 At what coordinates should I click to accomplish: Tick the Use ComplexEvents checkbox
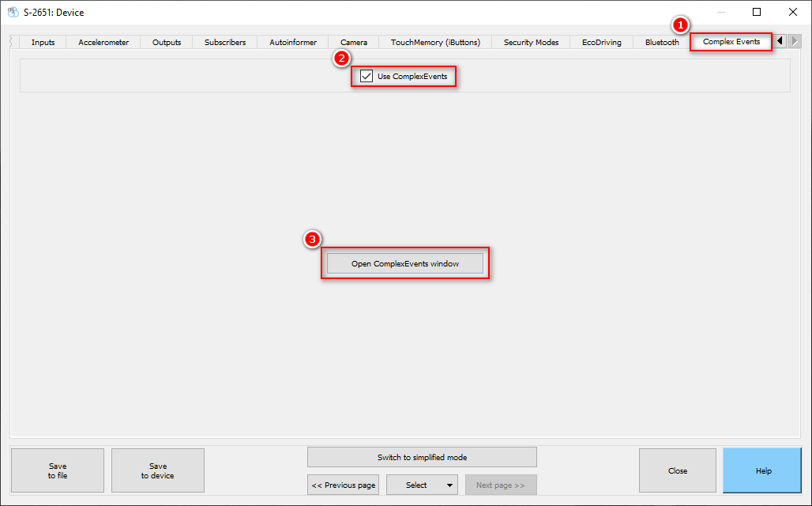pos(367,77)
